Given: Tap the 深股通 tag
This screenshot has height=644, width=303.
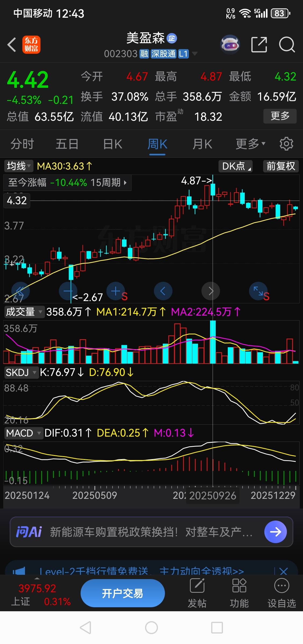Looking at the screenshot, I should tap(163, 54).
